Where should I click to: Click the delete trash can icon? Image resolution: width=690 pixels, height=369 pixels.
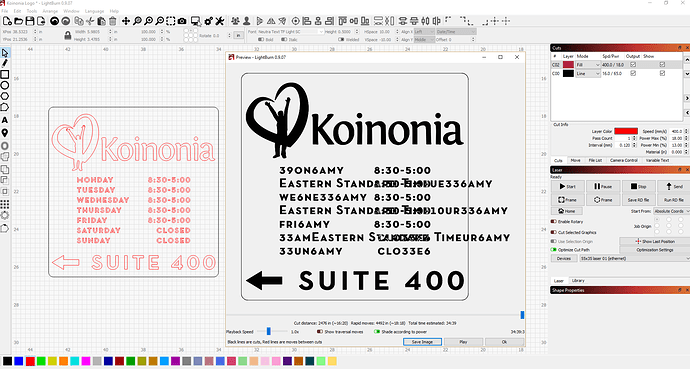(x=113, y=21)
